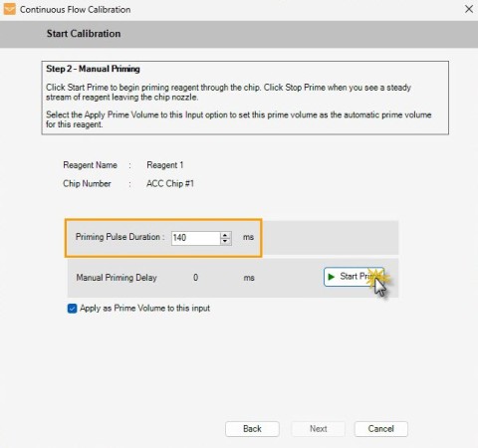Click the Priming Pulse Duration label

(119, 237)
